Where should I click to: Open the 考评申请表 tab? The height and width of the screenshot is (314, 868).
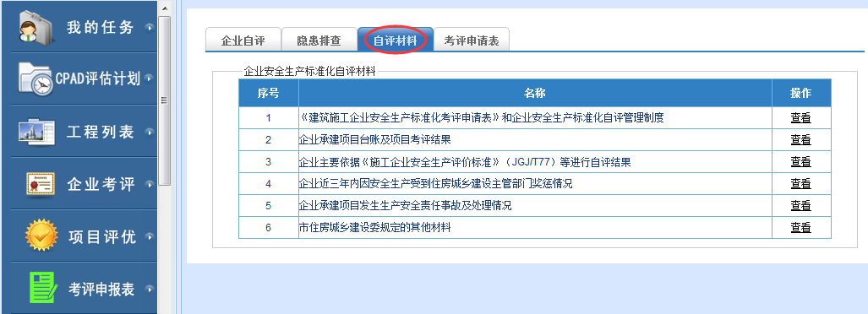coord(471,40)
